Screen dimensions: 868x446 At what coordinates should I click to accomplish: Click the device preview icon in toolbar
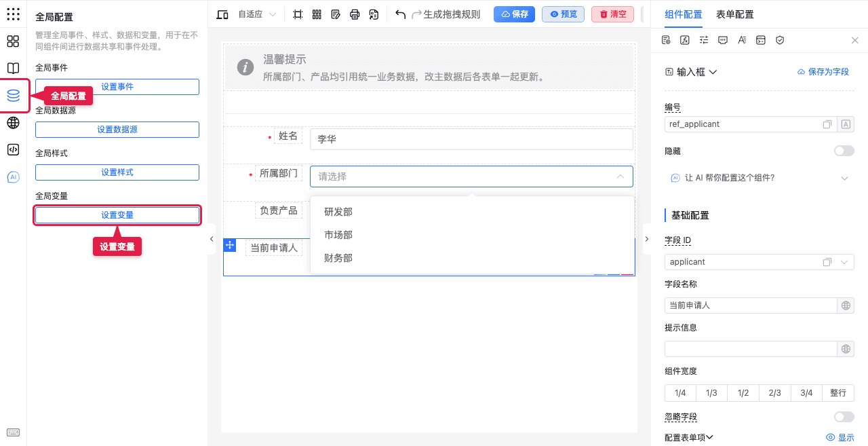[x=222, y=14]
